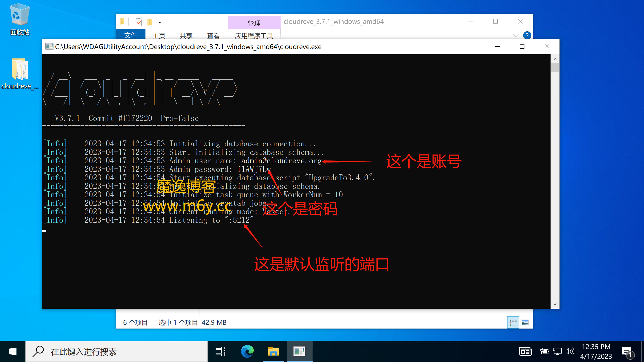
Task: Close the Explorer window behind
Action: (x=520, y=21)
